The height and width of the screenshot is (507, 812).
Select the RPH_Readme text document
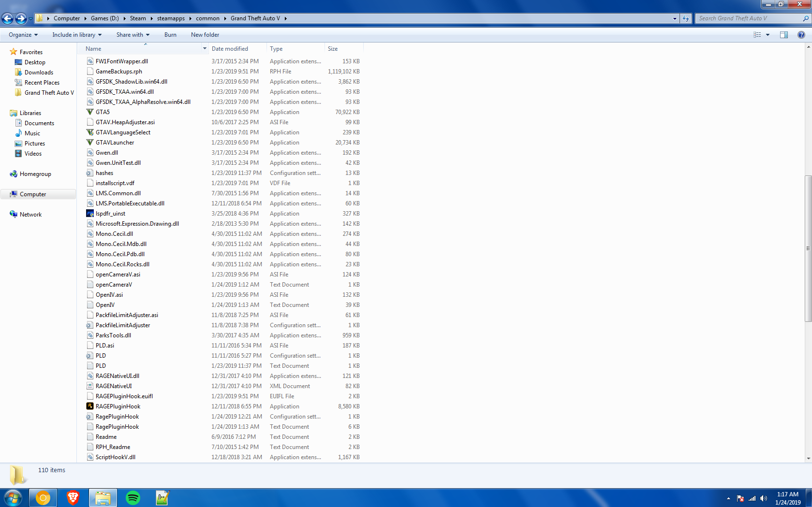tap(113, 447)
